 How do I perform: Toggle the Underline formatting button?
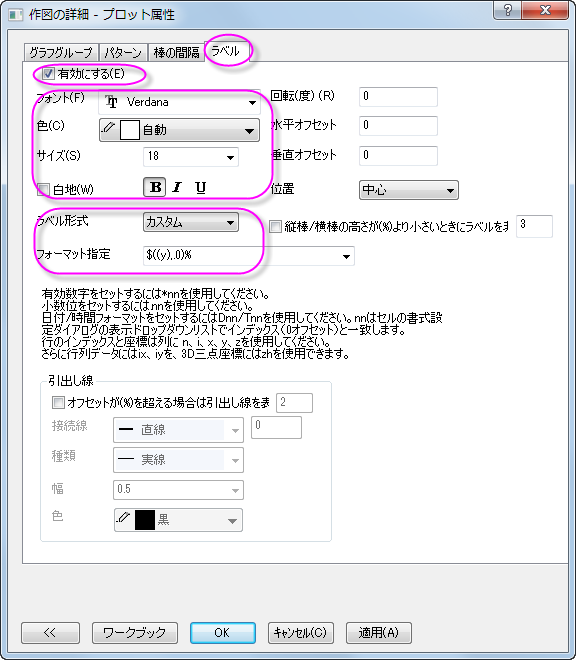[x=200, y=187]
